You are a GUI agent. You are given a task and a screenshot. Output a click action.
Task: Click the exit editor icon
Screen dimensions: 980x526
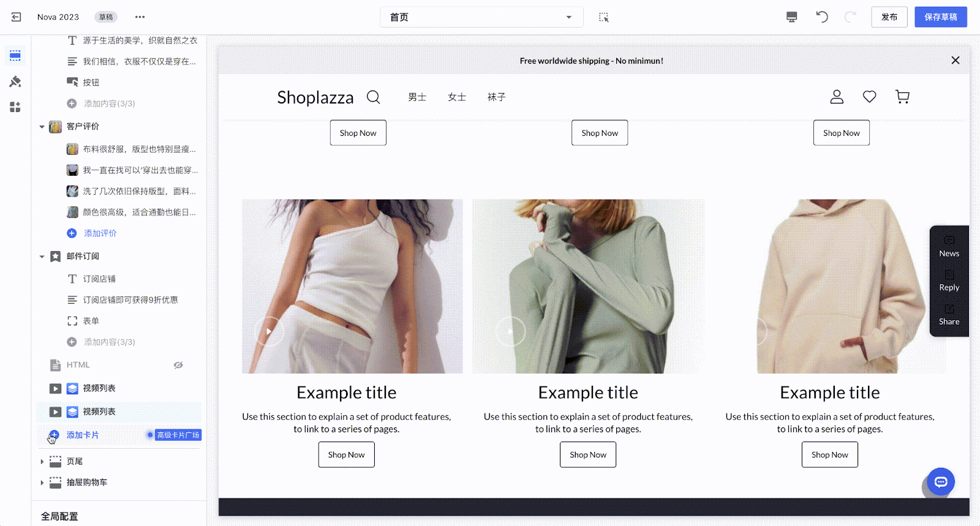17,17
